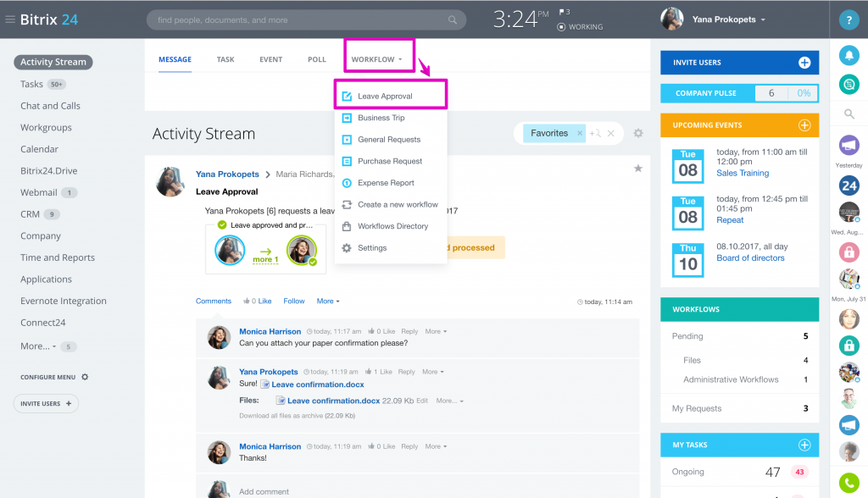Screen dimensions: 868x498
Task: Add an upcoming event with plus icon
Action: pyautogui.click(x=804, y=125)
